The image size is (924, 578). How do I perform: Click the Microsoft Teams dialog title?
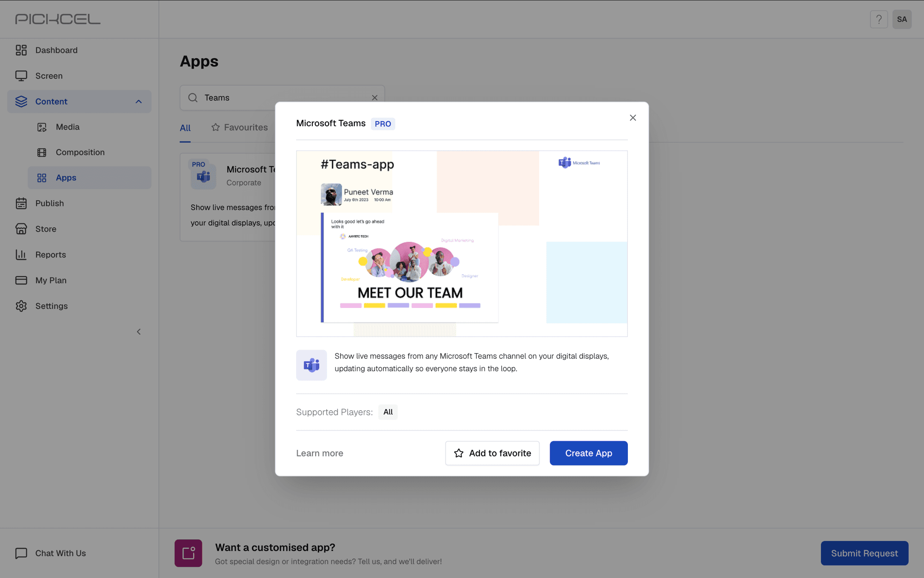click(331, 123)
